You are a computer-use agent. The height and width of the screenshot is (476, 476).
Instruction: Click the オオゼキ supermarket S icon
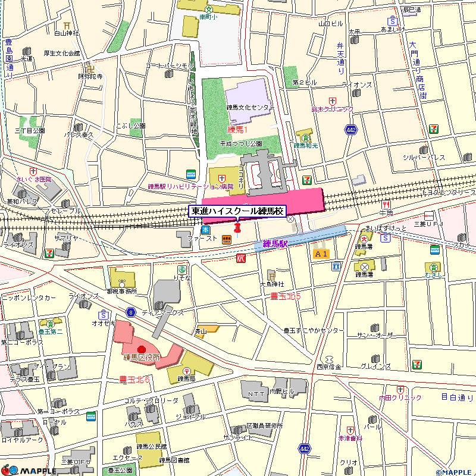click(x=104, y=314)
